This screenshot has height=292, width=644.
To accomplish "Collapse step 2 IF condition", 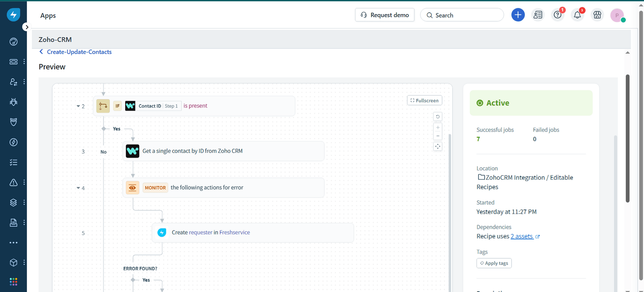I will [x=78, y=106].
